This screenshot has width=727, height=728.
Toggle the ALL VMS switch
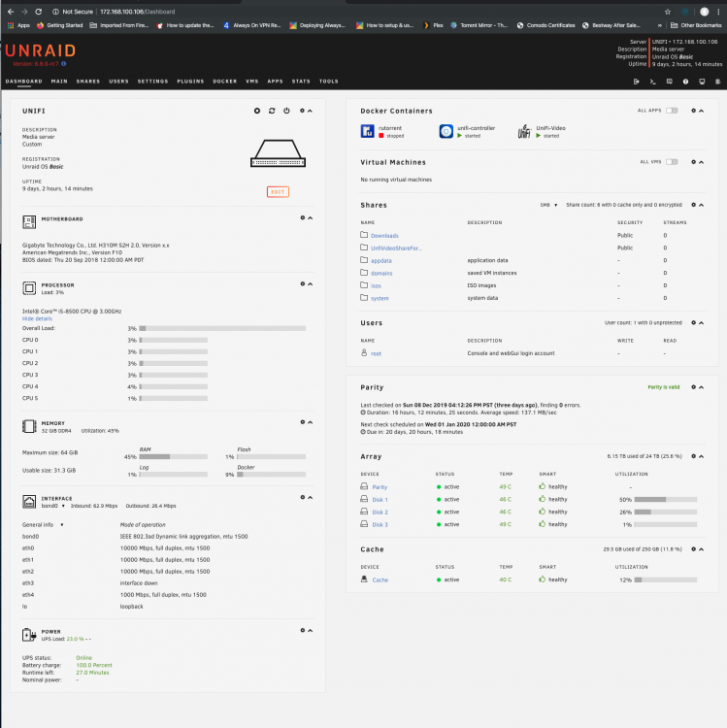click(x=672, y=162)
